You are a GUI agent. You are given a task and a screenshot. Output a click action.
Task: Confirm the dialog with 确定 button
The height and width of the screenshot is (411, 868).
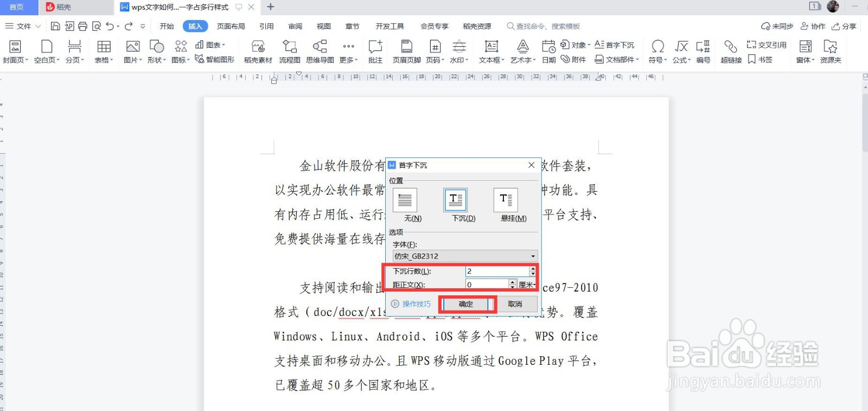[467, 304]
